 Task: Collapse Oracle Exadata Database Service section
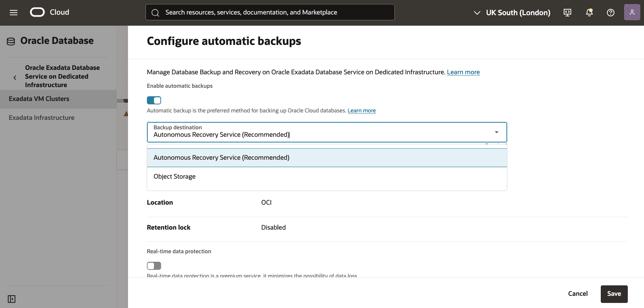coord(15,77)
